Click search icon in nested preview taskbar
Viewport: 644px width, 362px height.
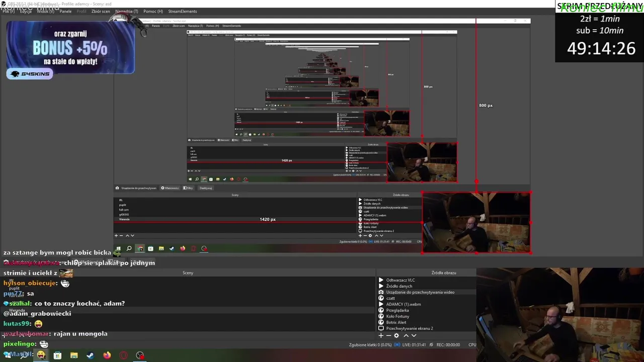tap(129, 248)
